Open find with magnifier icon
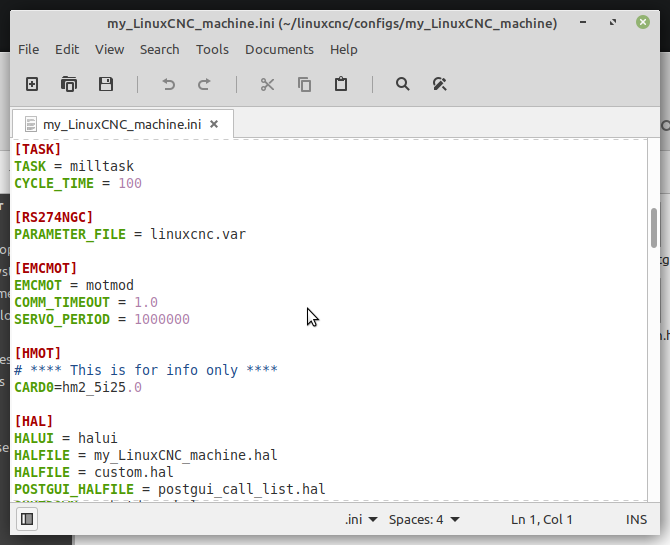 pyautogui.click(x=403, y=84)
